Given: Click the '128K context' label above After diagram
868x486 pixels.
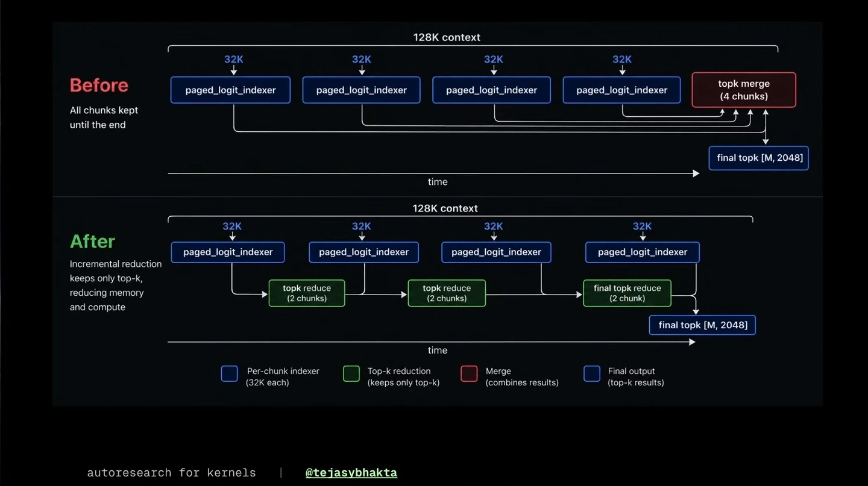Looking at the screenshot, I should pos(445,208).
